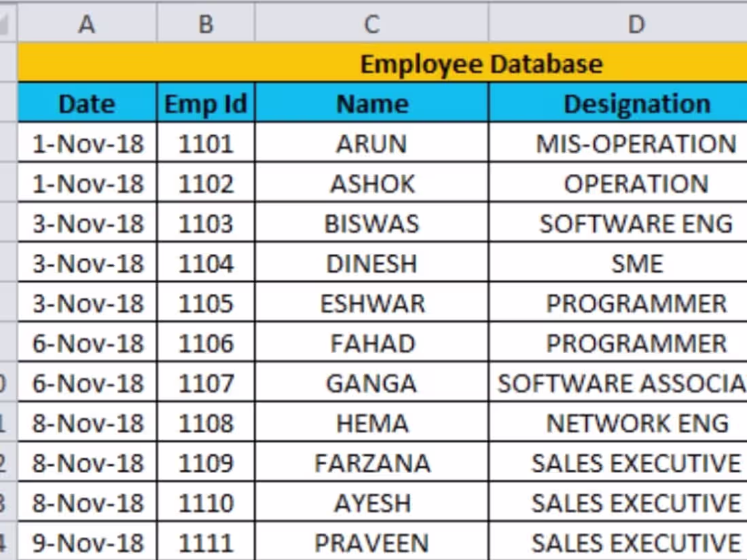This screenshot has height=560, width=747.
Task: Click the Employee Database title cell
Action: (482, 63)
